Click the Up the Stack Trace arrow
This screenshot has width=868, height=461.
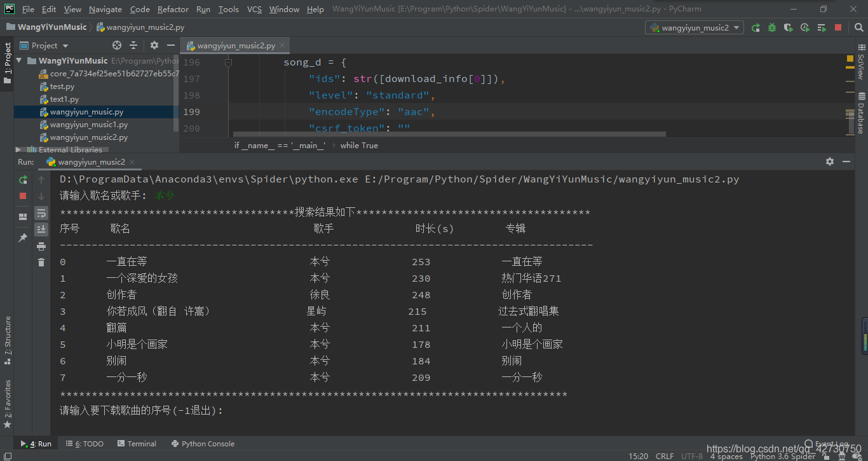41,179
